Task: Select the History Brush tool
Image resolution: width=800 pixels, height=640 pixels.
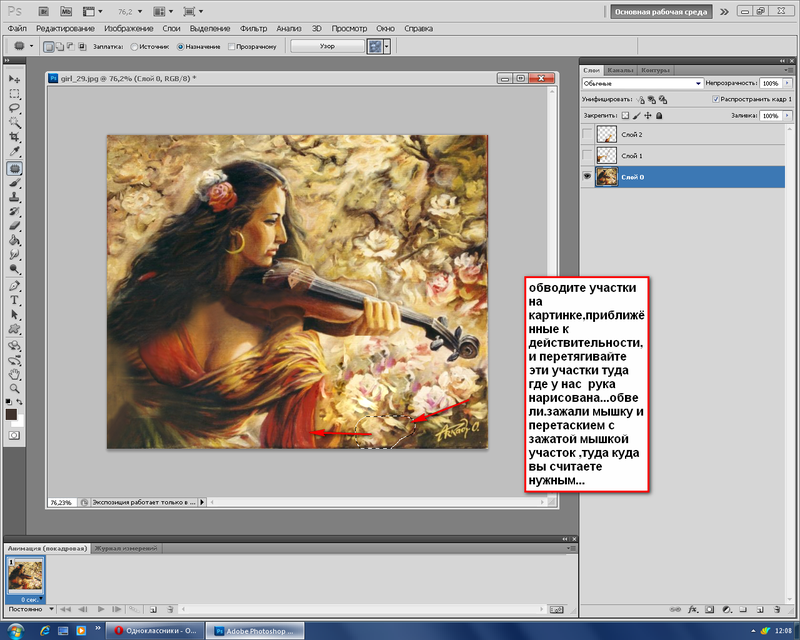Action: (14, 211)
